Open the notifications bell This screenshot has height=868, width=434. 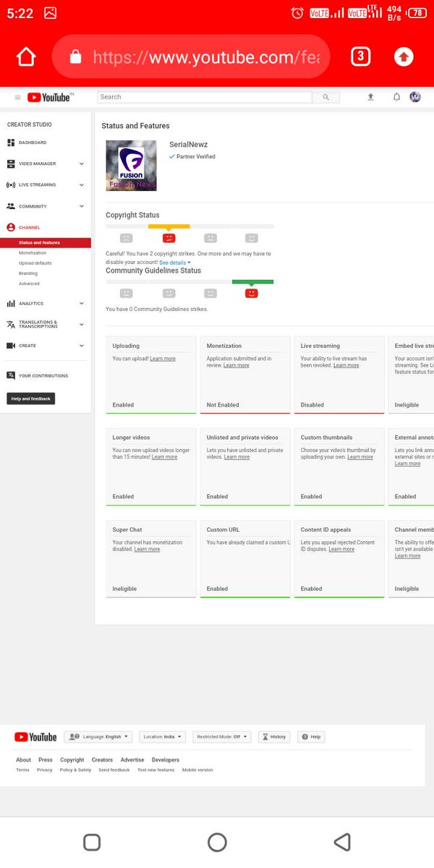coord(396,97)
